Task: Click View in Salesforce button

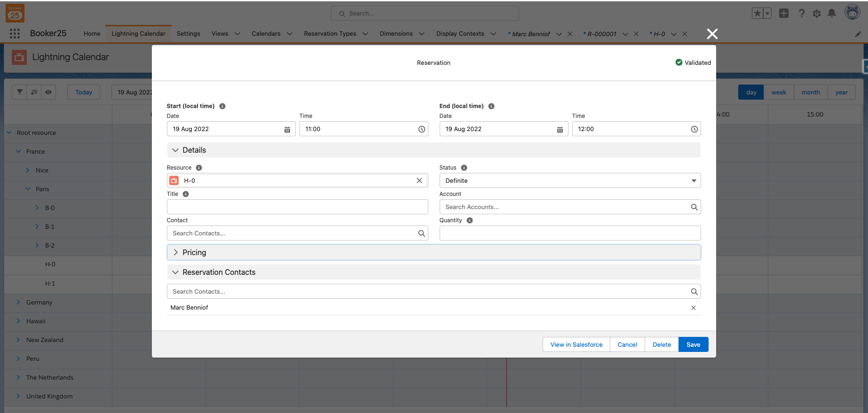Action: tap(576, 344)
